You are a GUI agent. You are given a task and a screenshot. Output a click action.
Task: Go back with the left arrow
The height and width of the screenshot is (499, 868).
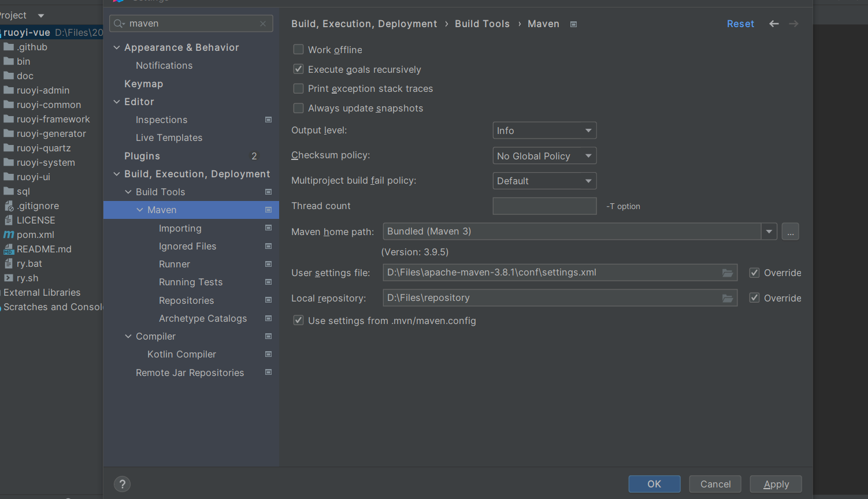click(774, 24)
